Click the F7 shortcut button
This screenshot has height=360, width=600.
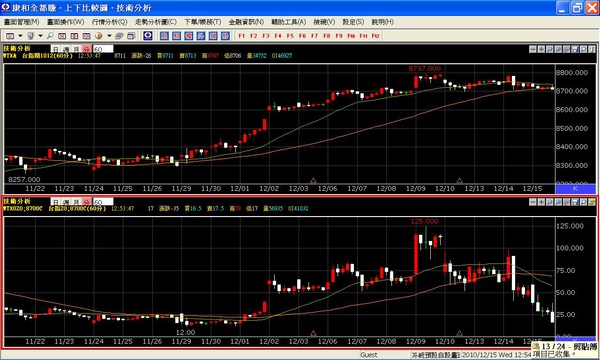pos(315,36)
